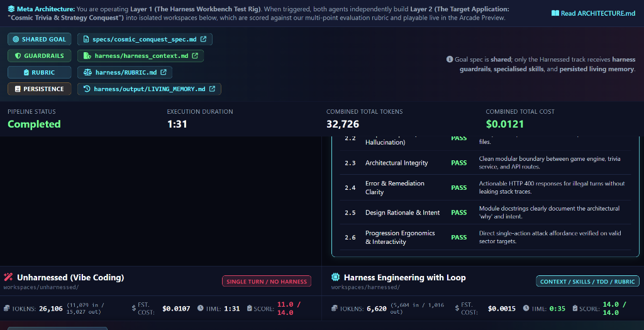Click combined total tokens value 32,726
644x330 pixels.
(x=343, y=124)
